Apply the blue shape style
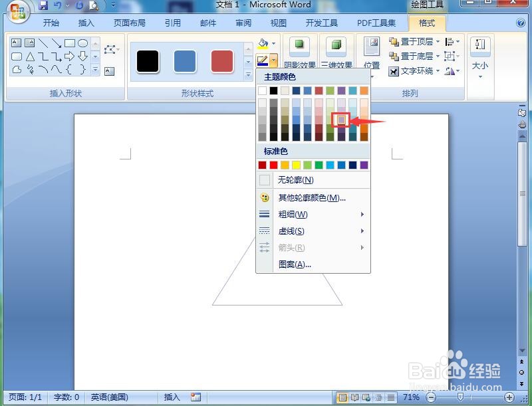532x406 pixels. [185, 62]
